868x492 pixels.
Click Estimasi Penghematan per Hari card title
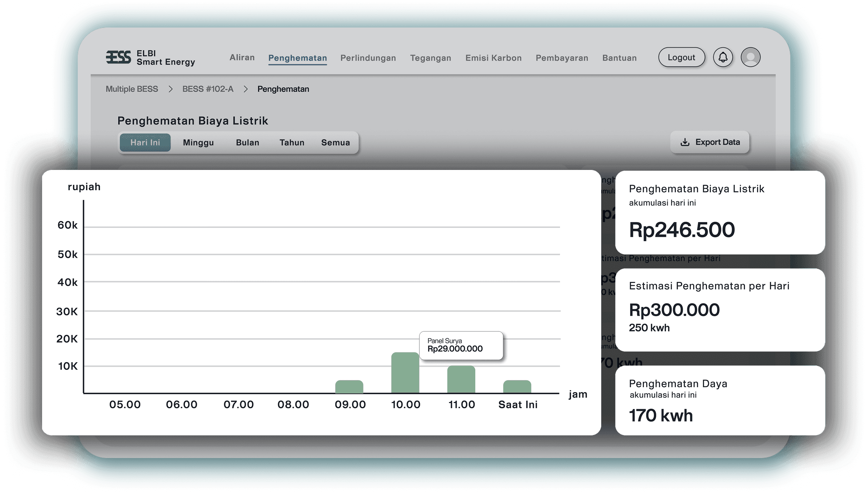(709, 286)
